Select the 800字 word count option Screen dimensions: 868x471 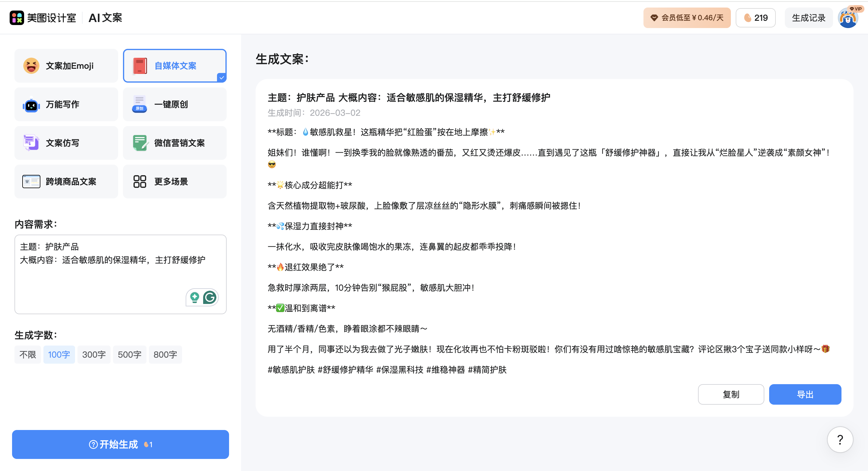tap(165, 354)
